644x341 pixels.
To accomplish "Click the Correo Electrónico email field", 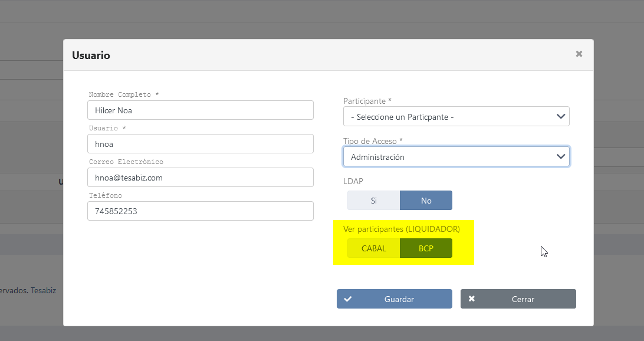I will 200,178.
